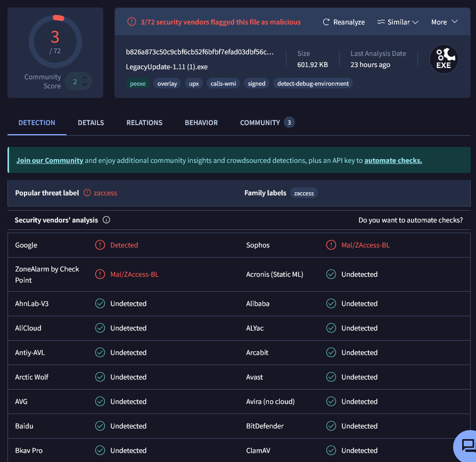The width and height of the screenshot is (476, 462).
Task: Click file name LegacyUpdate-1.11 (1).exe
Action: coord(167,67)
